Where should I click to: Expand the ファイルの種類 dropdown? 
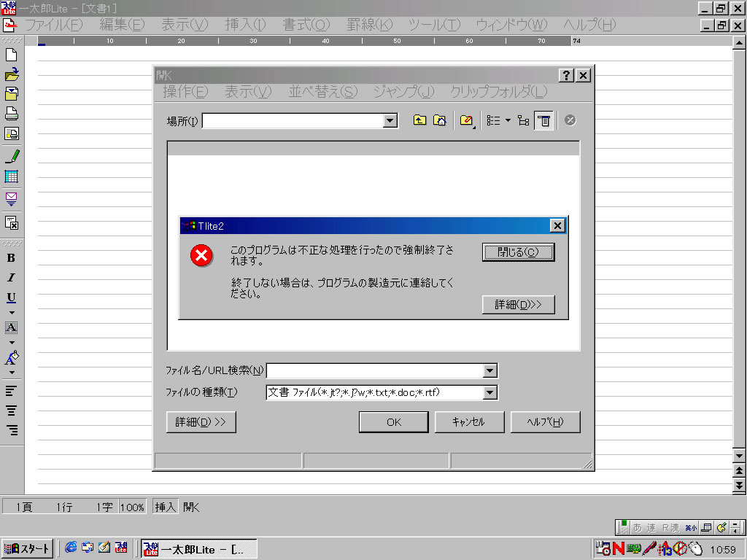coord(489,392)
